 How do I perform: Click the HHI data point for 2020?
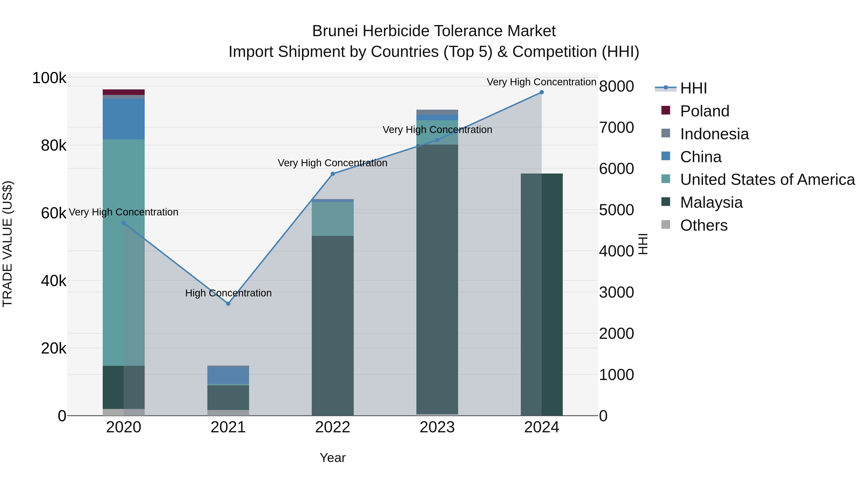click(124, 223)
